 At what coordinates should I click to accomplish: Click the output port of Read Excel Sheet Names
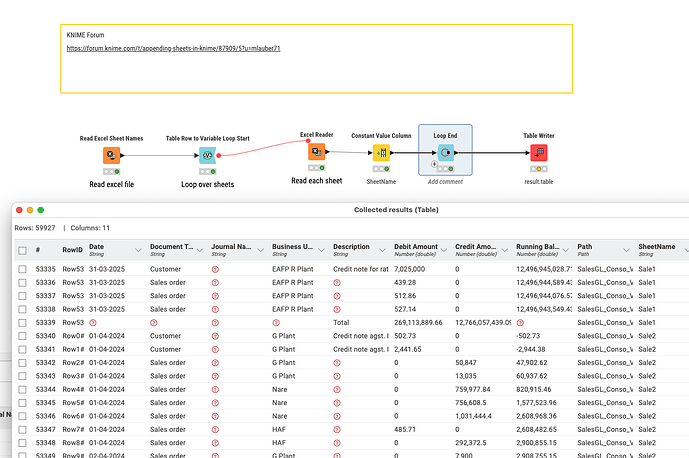click(x=122, y=155)
